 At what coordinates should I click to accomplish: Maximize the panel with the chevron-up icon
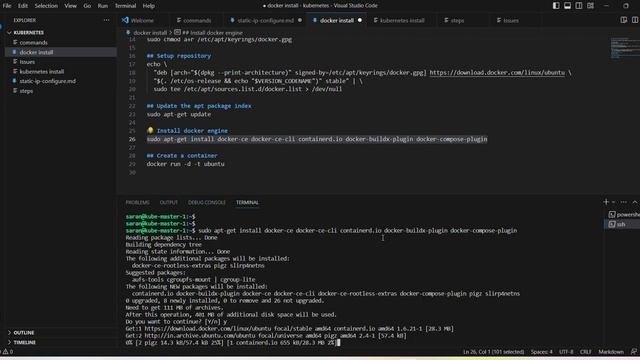[x=635, y=202]
